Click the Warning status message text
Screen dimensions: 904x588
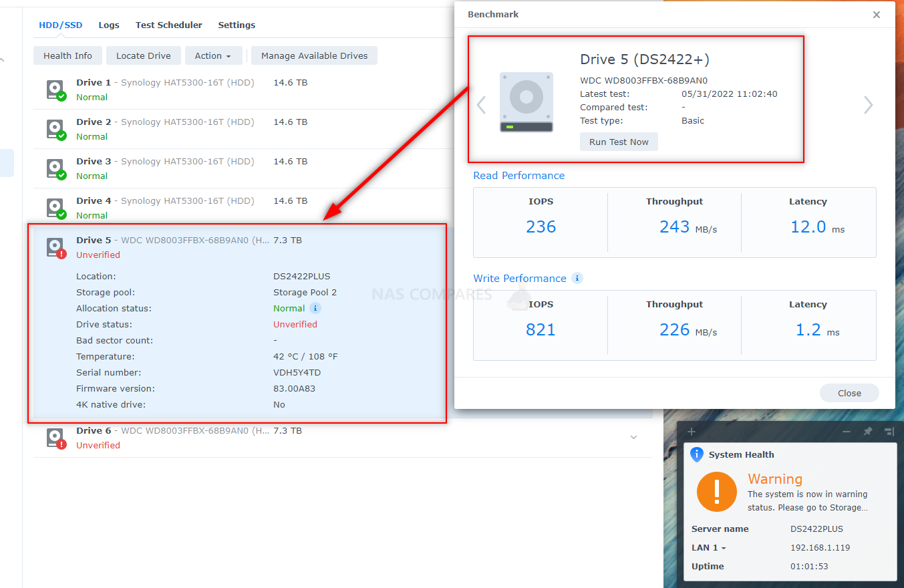[807, 501]
